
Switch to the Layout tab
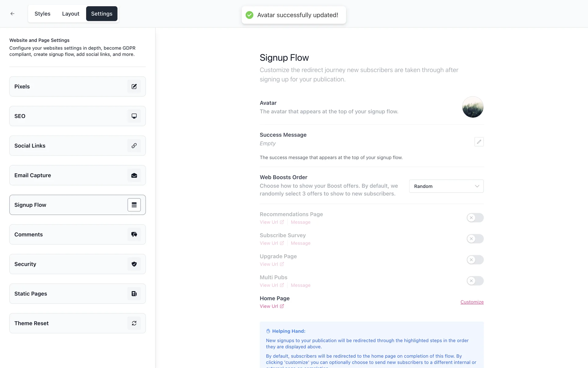click(70, 14)
